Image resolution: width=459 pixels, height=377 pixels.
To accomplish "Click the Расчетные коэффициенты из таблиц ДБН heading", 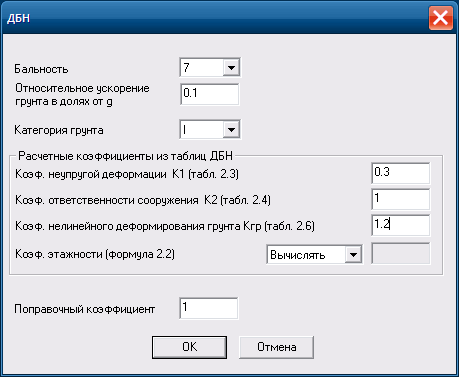I will click(125, 156).
